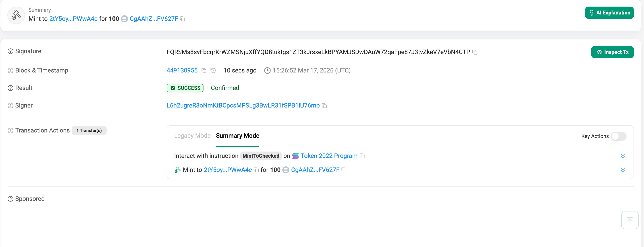
Task: Click help icon next to Signature
Action: (x=11, y=51)
